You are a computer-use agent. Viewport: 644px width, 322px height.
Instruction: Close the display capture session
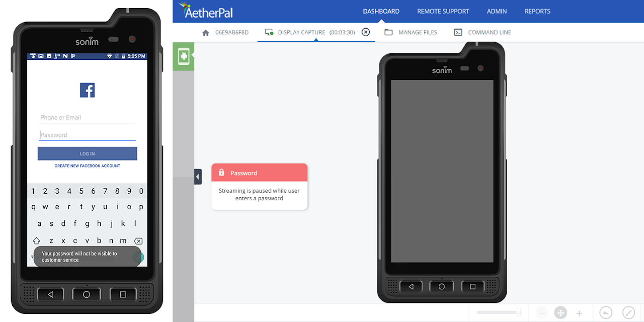(x=366, y=32)
